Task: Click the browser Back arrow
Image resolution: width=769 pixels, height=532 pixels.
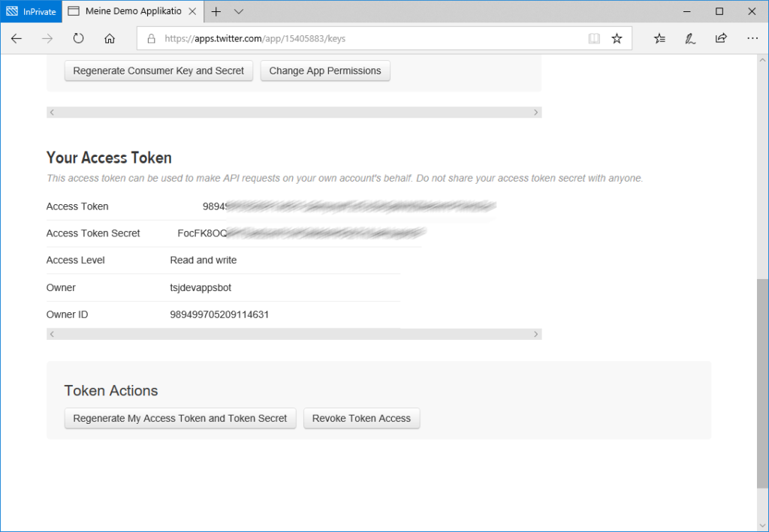Action: (x=17, y=38)
